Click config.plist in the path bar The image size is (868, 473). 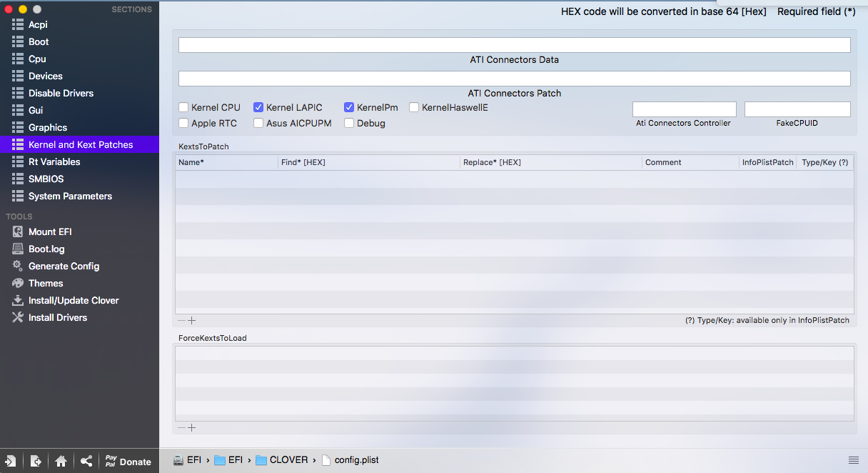(x=350, y=460)
